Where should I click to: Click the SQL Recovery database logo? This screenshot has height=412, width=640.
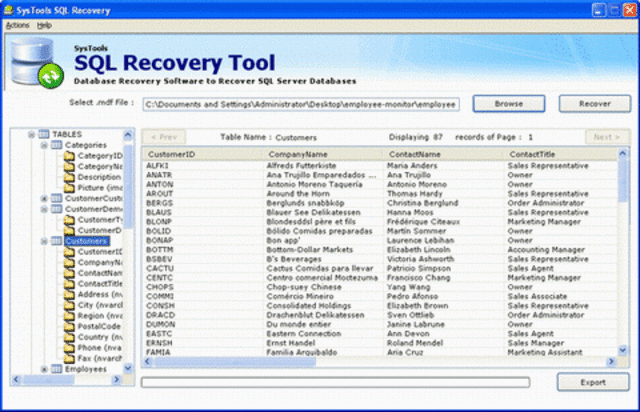[37, 62]
